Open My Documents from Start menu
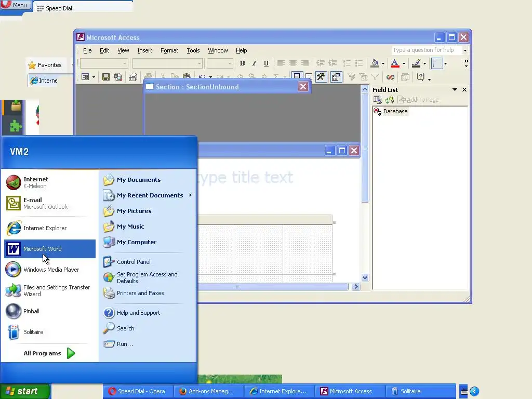This screenshot has width=532, height=399. (148, 179)
